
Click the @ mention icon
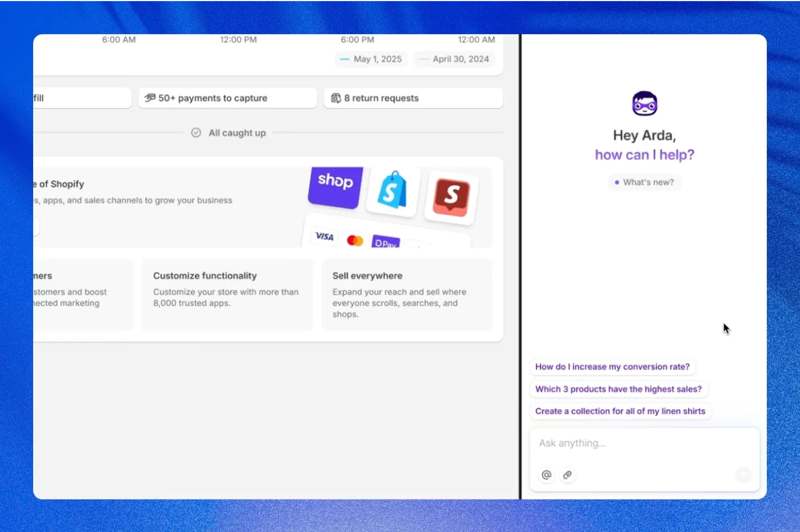[546, 475]
